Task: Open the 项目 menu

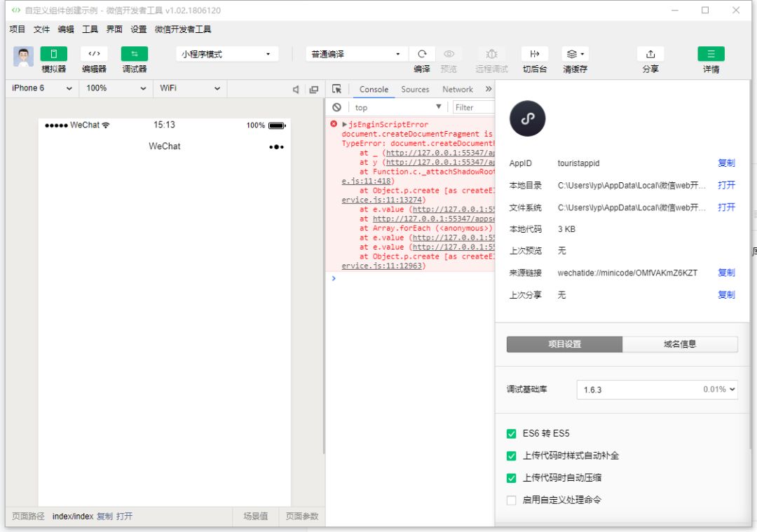Action: tap(17, 29)
